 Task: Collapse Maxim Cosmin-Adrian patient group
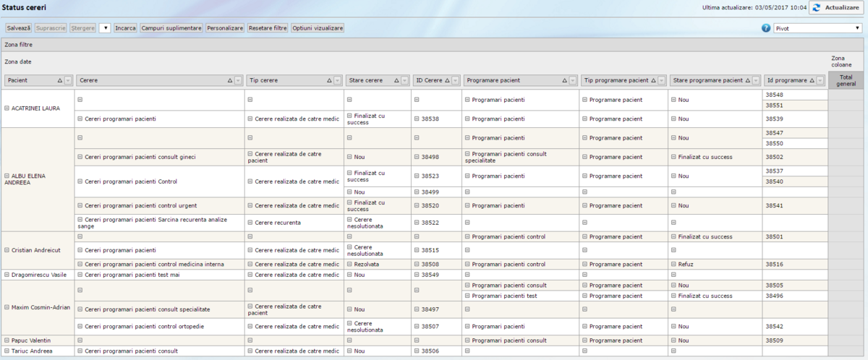tap(7, 307)
